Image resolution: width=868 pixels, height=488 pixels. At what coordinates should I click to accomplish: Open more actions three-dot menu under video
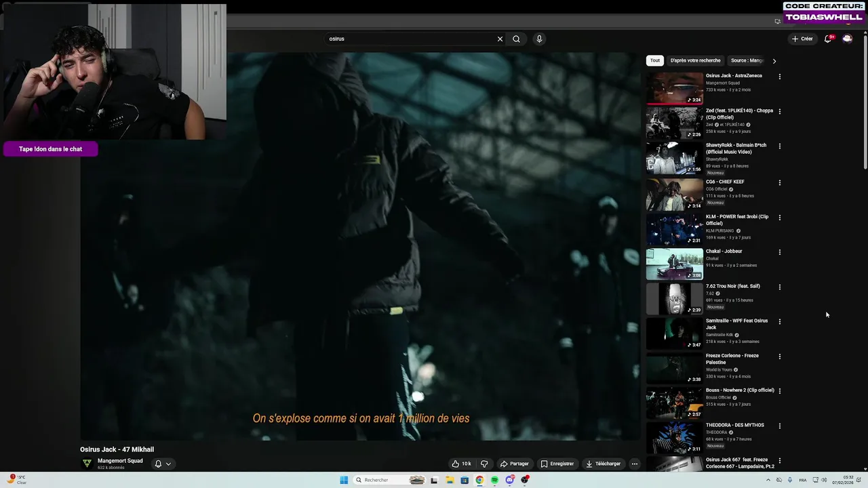pos(634,464)
